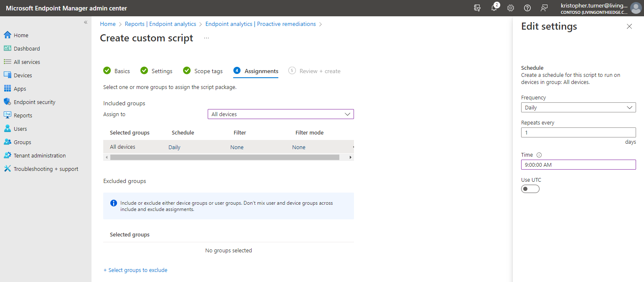Open the directory and subscription filter icon
644x282 pixels.
477,8
